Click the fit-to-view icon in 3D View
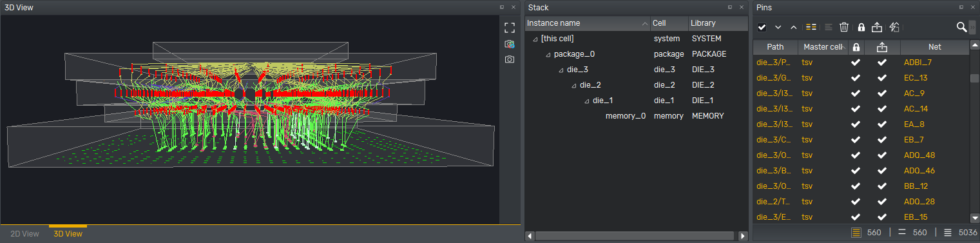The height and width of the screenshot is (243, 980). pos(510,28)
